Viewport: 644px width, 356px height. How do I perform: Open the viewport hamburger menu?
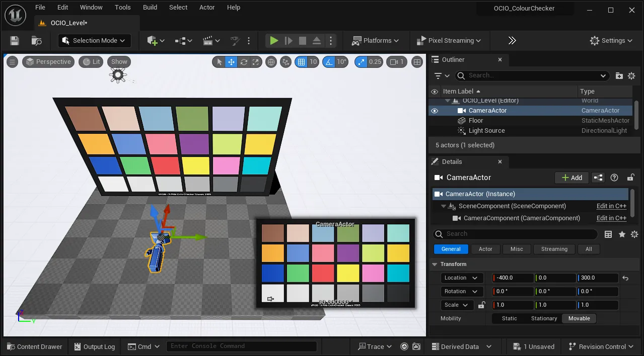[12, 62]
